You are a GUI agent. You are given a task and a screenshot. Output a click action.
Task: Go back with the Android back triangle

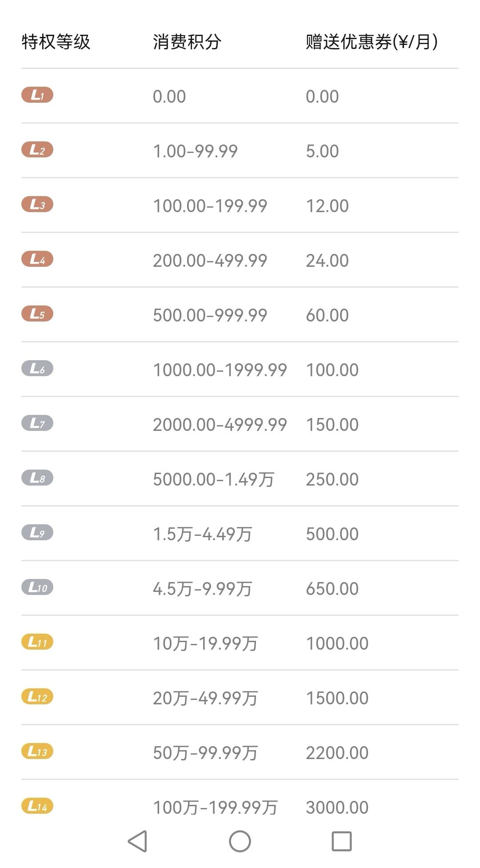[x=137, y=841]
